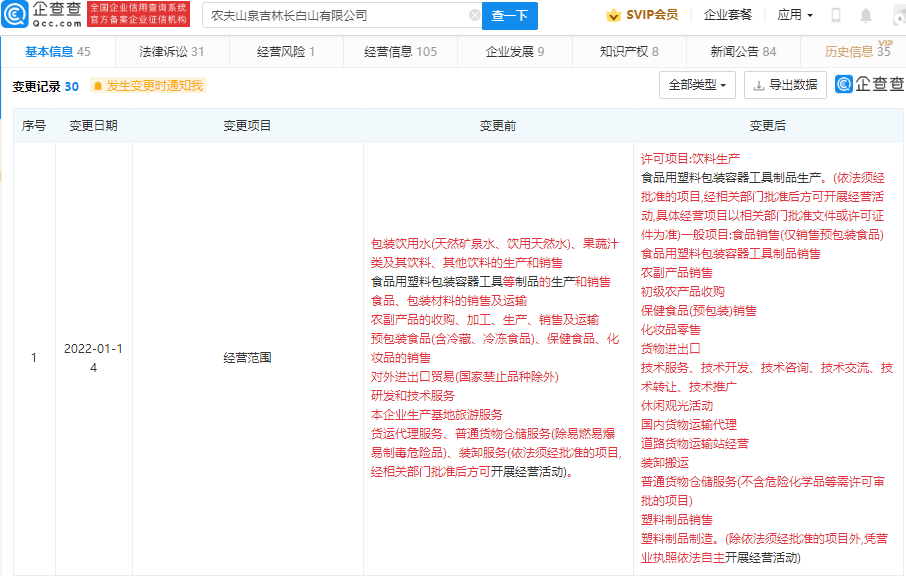Click 对外进出口贸易 text in 变更前
Screen dimensions: 906x576
[x=413, y=377]
